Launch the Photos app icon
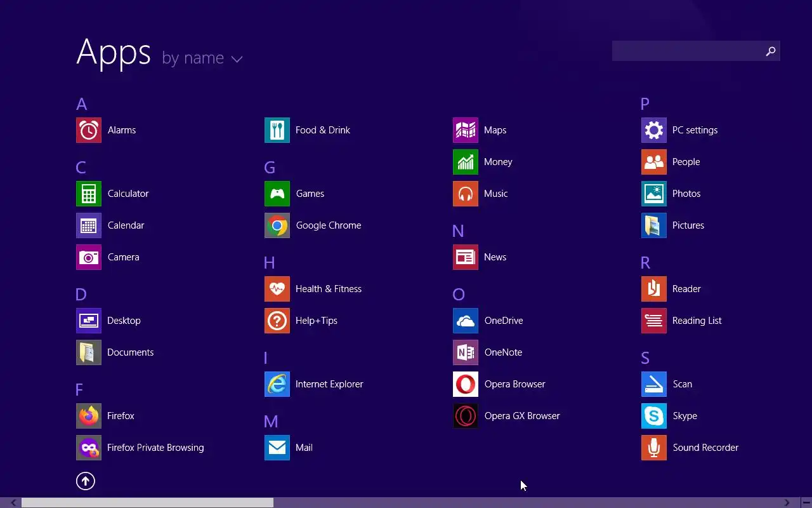 point(654,194)
